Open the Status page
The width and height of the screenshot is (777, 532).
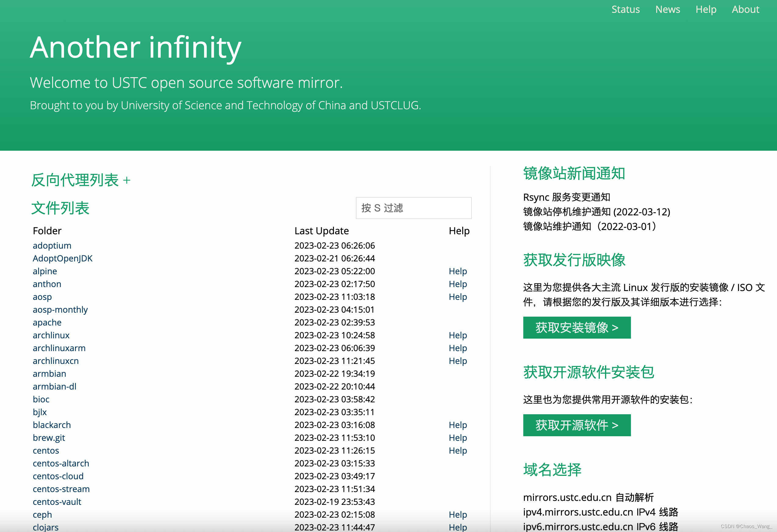(625, 9)
